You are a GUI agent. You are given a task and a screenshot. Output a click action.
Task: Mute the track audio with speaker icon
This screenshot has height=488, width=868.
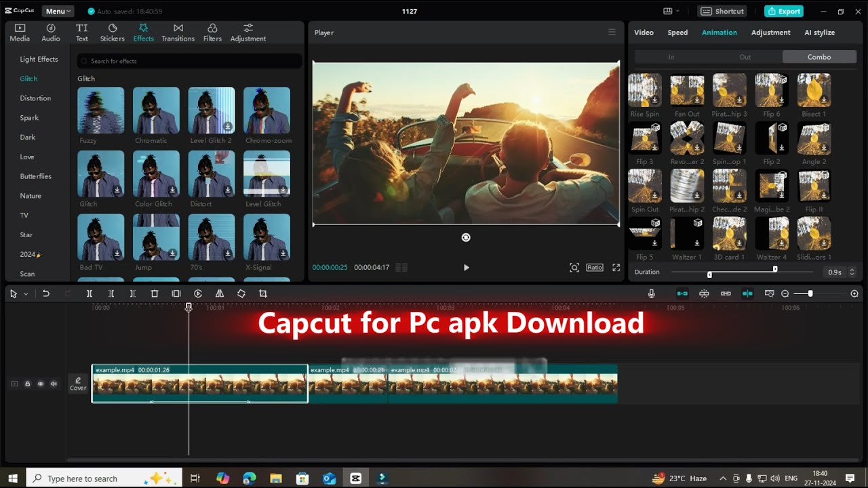[54, 384]
